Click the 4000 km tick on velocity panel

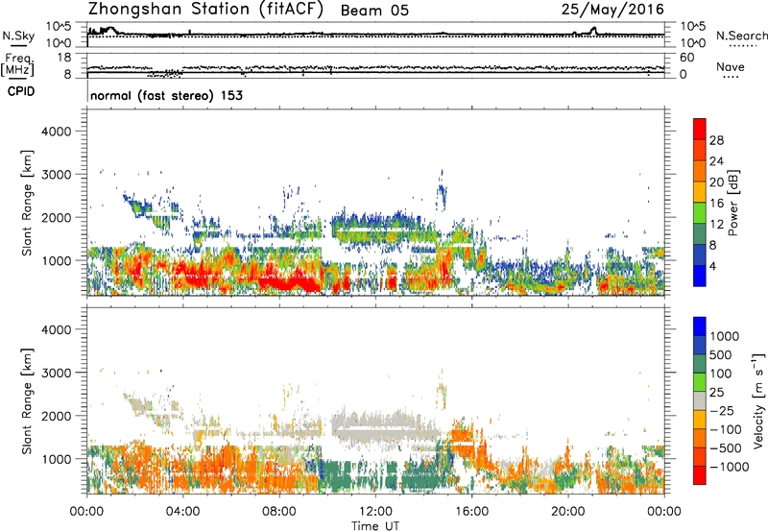pyautogui.click(x=56, y=329)
